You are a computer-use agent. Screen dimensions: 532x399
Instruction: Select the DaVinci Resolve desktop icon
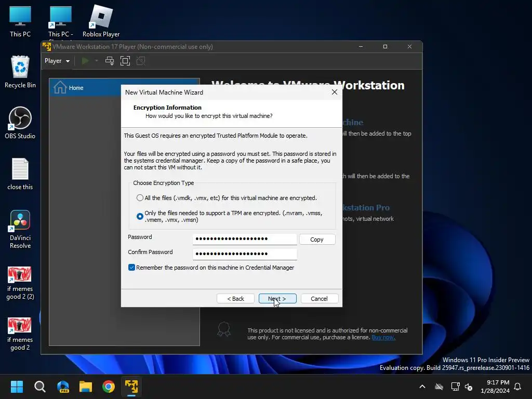coord(20,229)
